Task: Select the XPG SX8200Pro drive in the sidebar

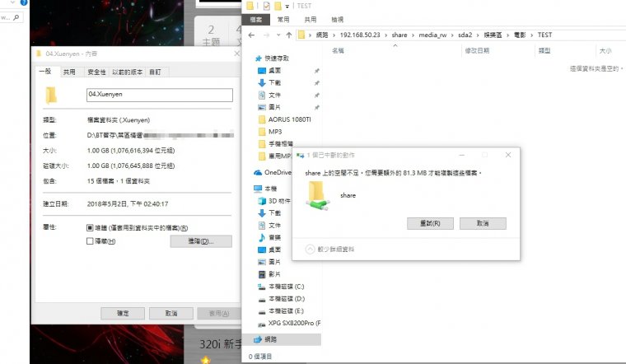Action: pyautogui.click(x=294, y=324)
